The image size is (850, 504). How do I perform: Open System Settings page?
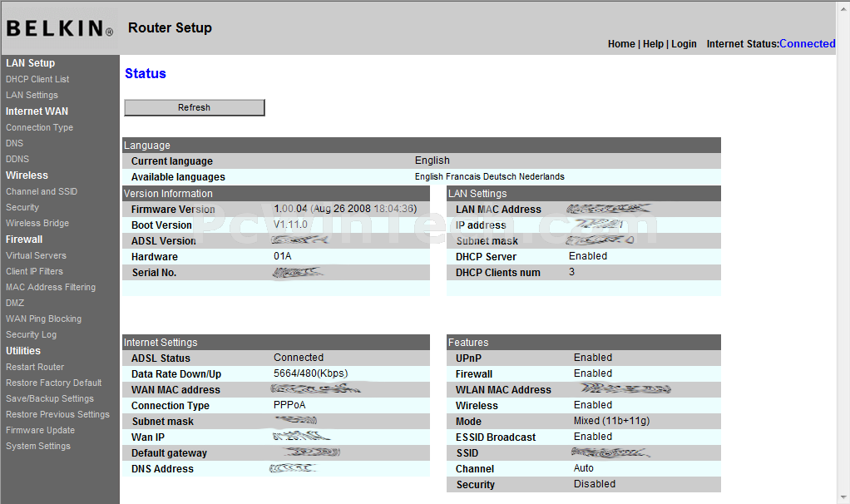tap(38, 446)
